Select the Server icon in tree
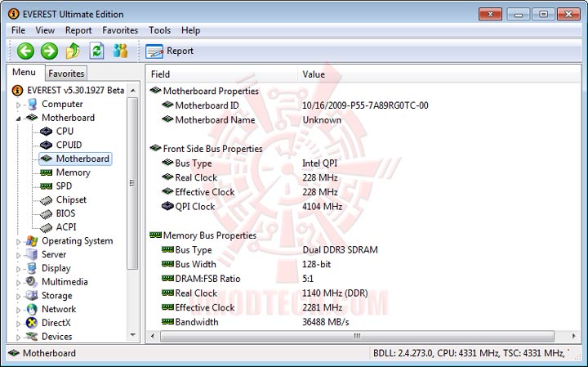Viewport: 588px width, 367px height. 32,254
